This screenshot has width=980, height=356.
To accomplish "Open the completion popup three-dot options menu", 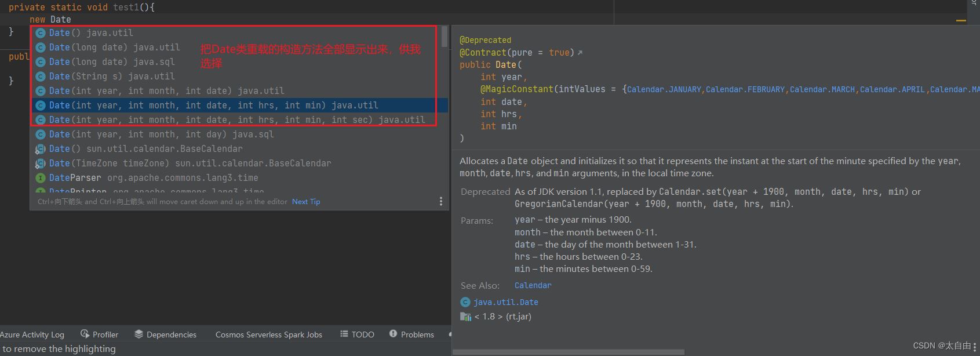I will [x=441, y=201].
